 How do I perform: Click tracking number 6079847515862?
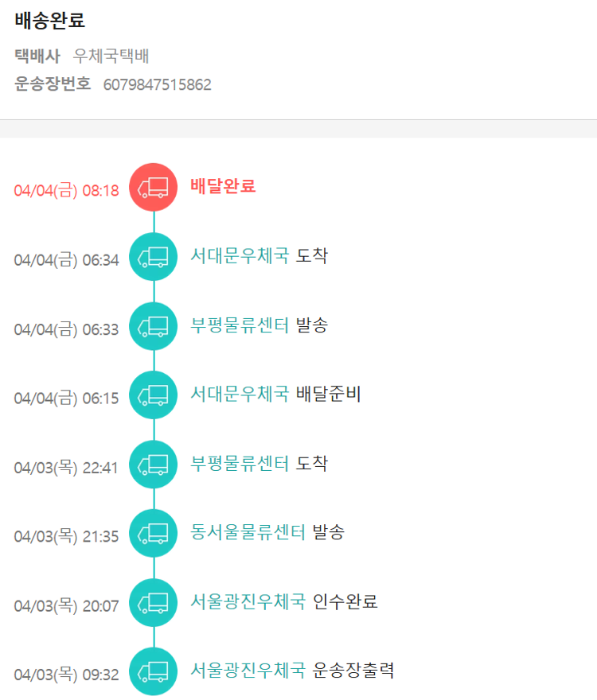158,85
